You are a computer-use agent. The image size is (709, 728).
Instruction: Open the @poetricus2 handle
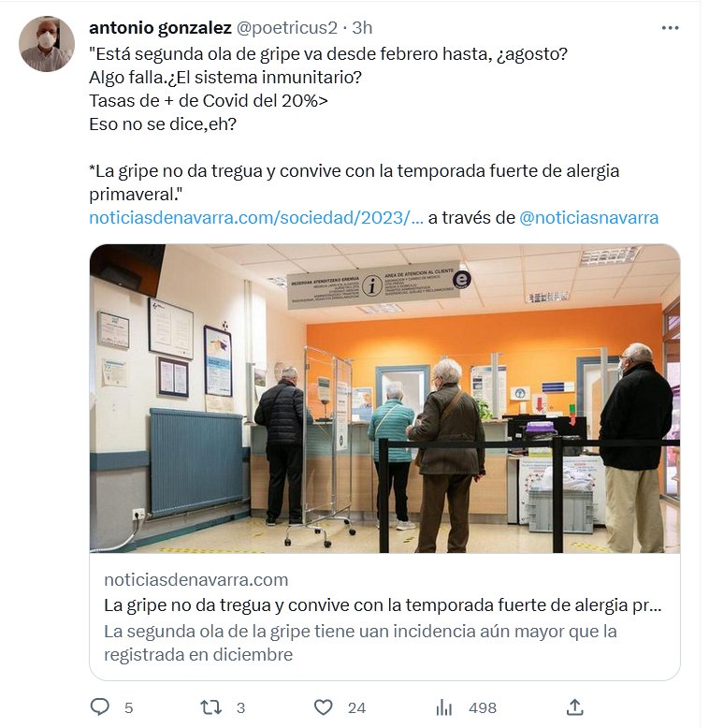(287, 28)
